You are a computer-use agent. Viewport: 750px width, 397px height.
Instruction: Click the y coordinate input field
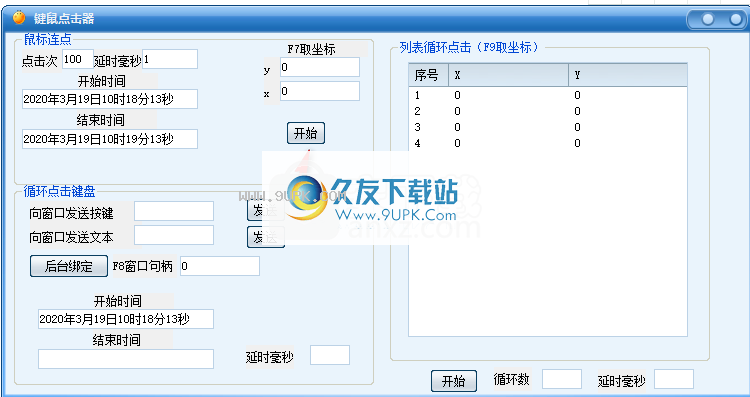tap(320, 67)
